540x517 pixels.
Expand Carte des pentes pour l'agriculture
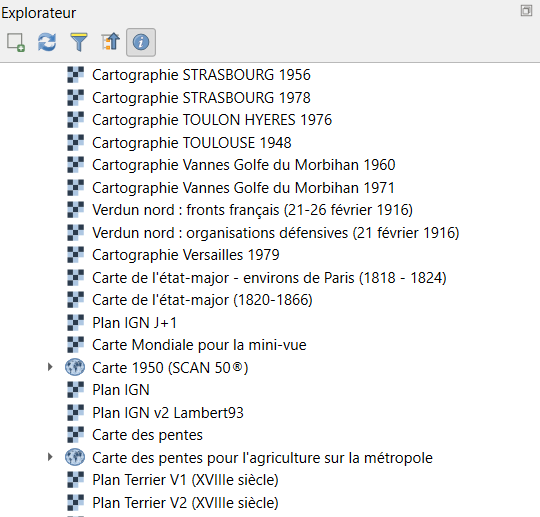pyautogui.click(x=50, y=457)
